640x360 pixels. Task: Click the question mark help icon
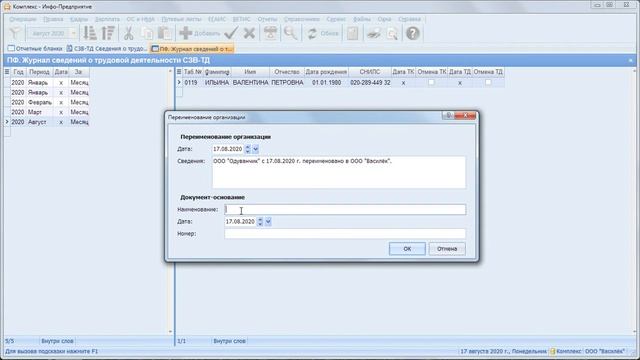pyautogui.click(x=413, y=33)
